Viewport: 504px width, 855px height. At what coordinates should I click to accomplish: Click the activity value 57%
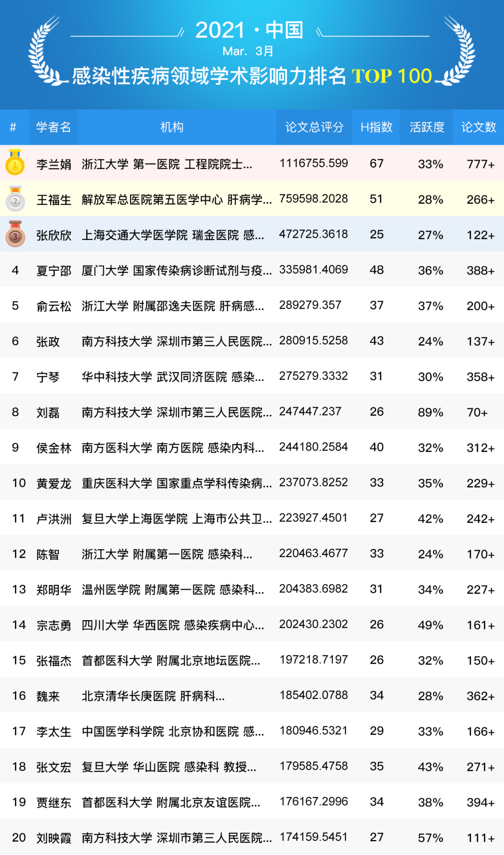click(431, 839)
